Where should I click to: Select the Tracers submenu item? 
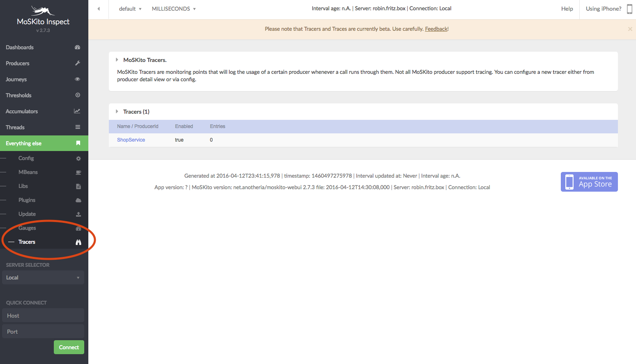44,242
